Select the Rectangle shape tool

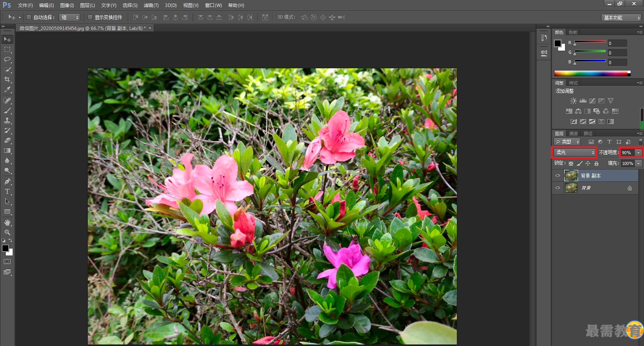[x=7, y=211]
